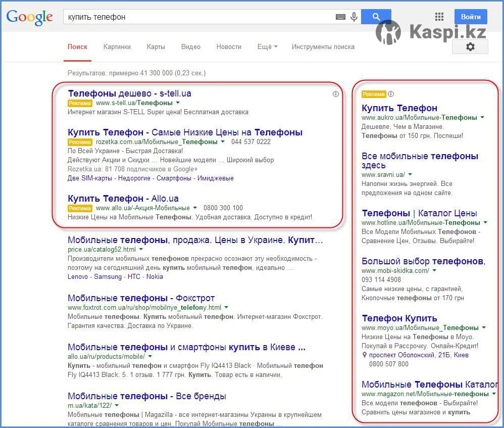Click the Google logo

click(29, 17)
